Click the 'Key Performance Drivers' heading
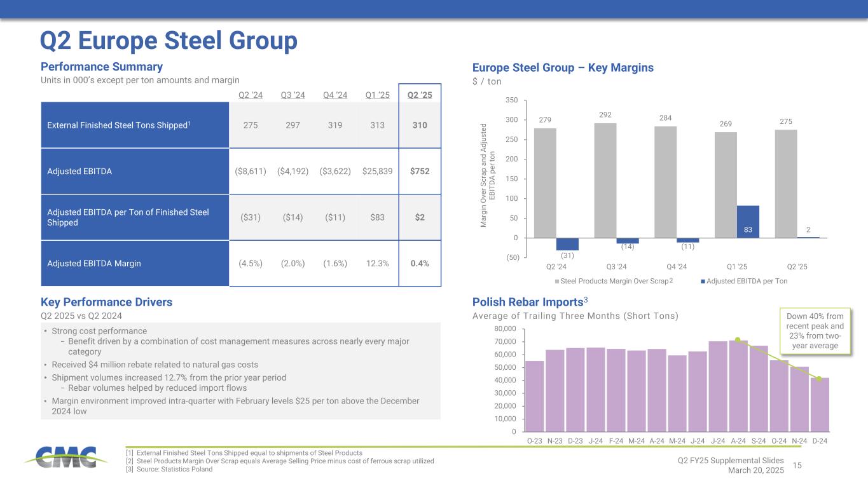 tap(106, 302)
